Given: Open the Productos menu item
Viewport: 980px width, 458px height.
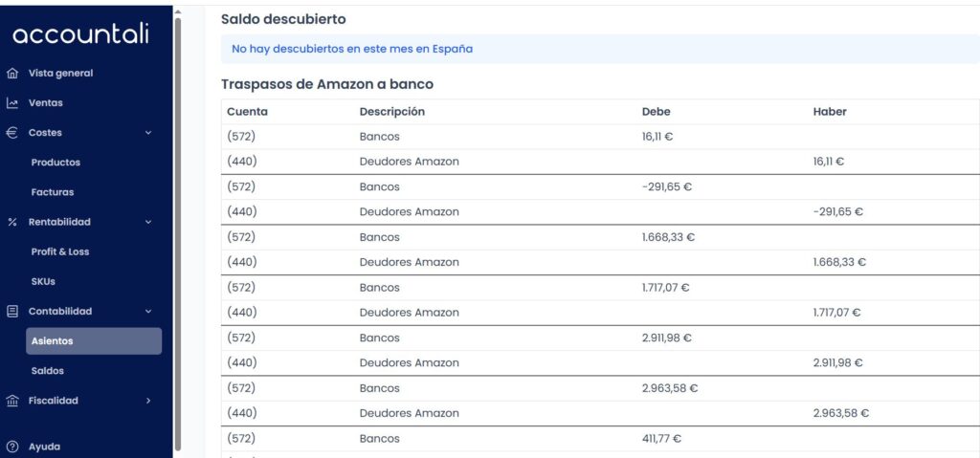Looking at the screenshot, I should pos(56,163).
